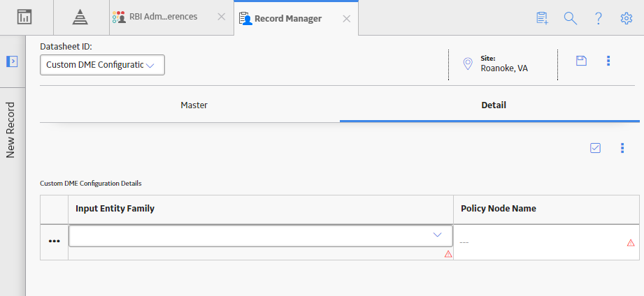This screenshot has height=296, width=644.
Task: Close the Record Manager tab
Action: pyautogui.click(x=347, y=18)
